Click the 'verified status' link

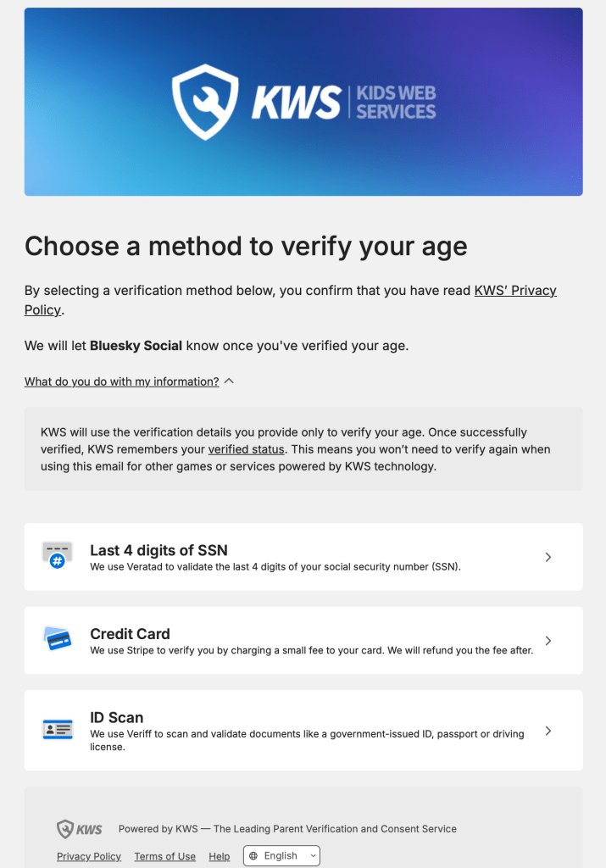[x=246, y=449]
